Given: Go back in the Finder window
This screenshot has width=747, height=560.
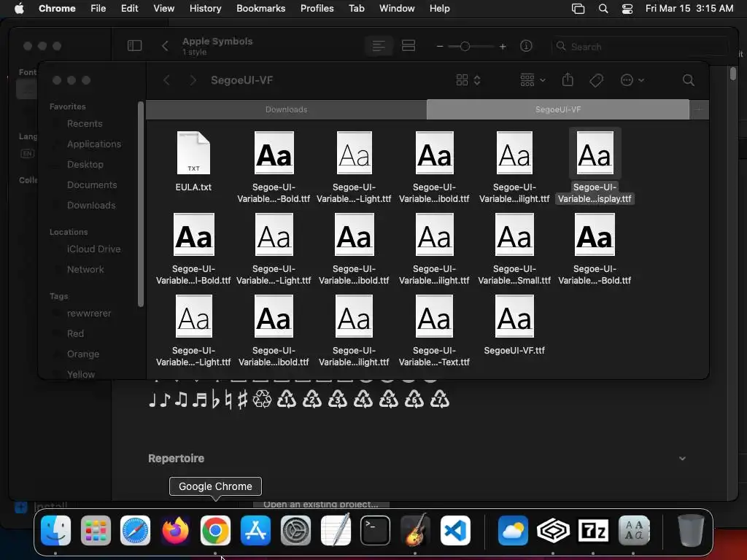Looking at the screenshot, I should (x=166, y=80).
